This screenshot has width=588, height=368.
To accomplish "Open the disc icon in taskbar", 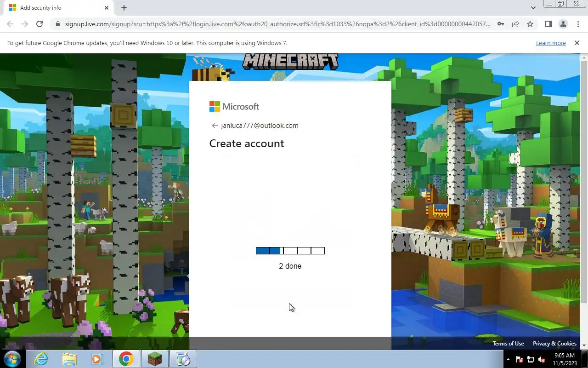I will [183, 359].
